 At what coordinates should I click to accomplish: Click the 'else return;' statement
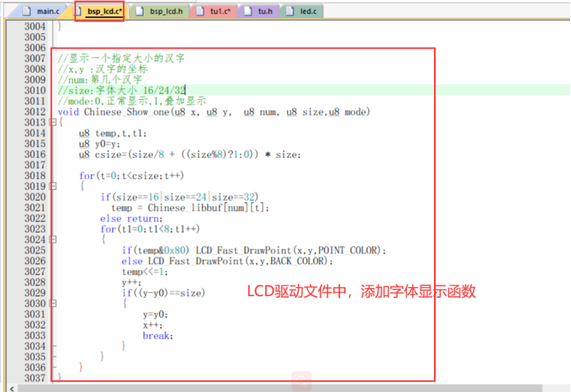pos(131,219)
